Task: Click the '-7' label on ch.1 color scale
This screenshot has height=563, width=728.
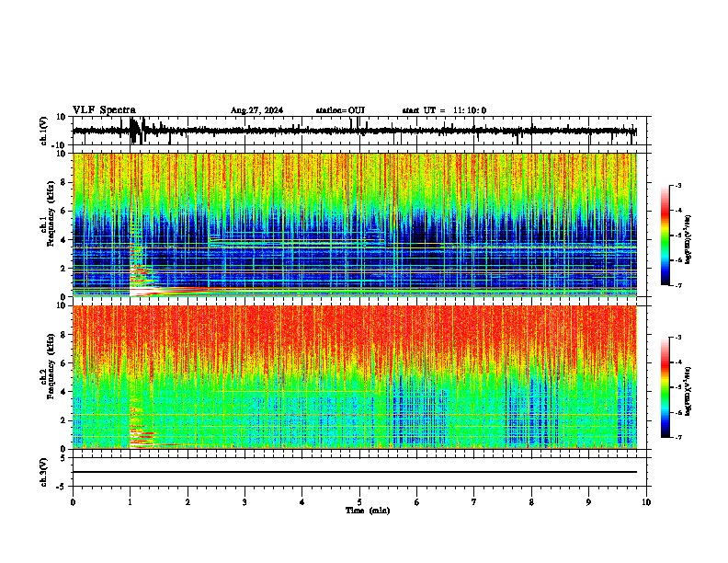Action: click(678, 285)
